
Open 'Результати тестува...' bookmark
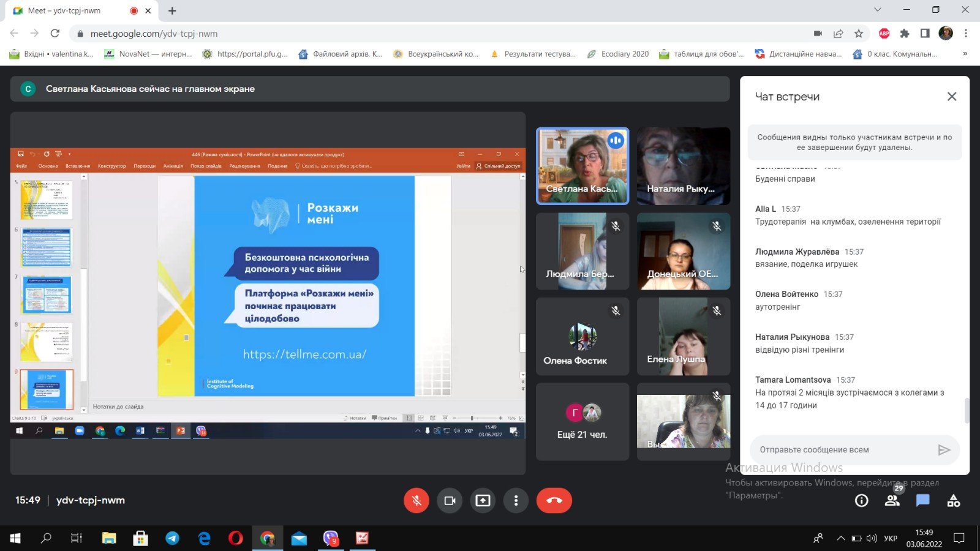click(533, 54)
